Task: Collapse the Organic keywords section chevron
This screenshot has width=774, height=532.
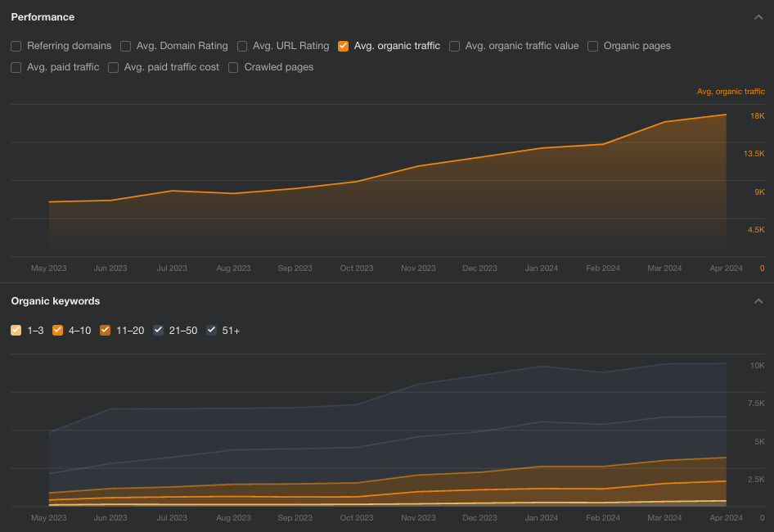Action: point(758,301)
